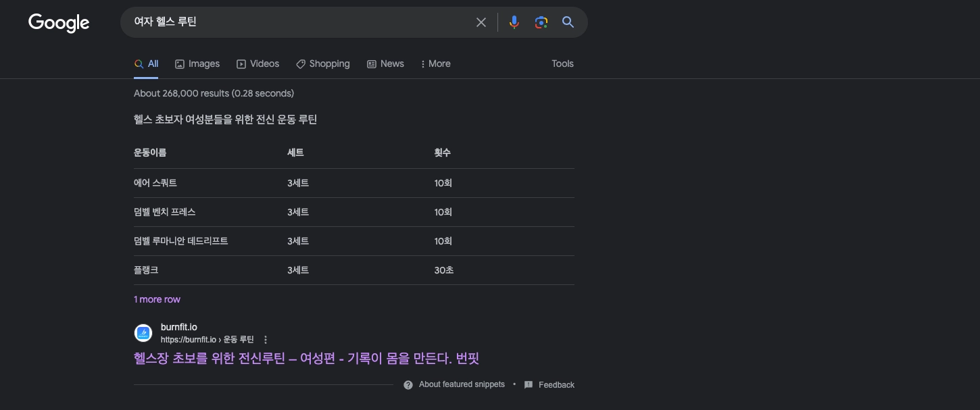Click the Google logo

59,23
